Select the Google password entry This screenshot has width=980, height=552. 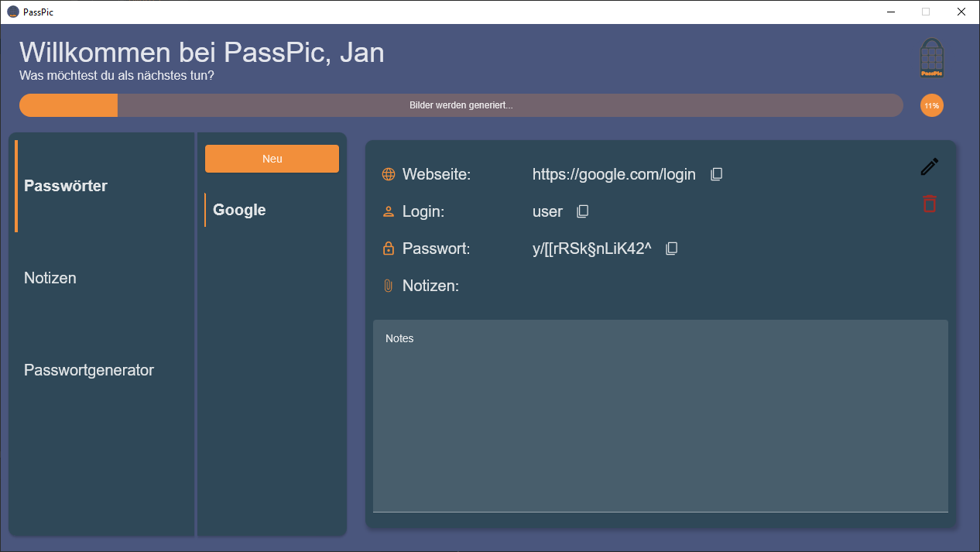tap(272, 210)
